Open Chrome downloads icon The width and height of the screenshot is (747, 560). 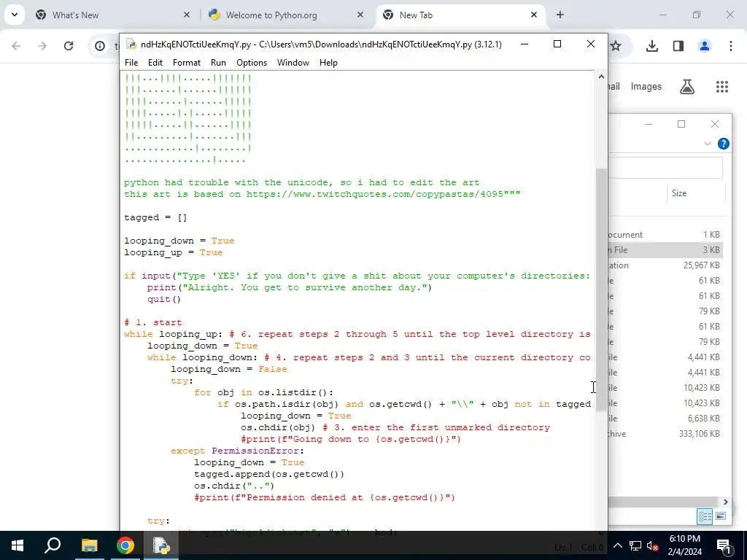652,46
